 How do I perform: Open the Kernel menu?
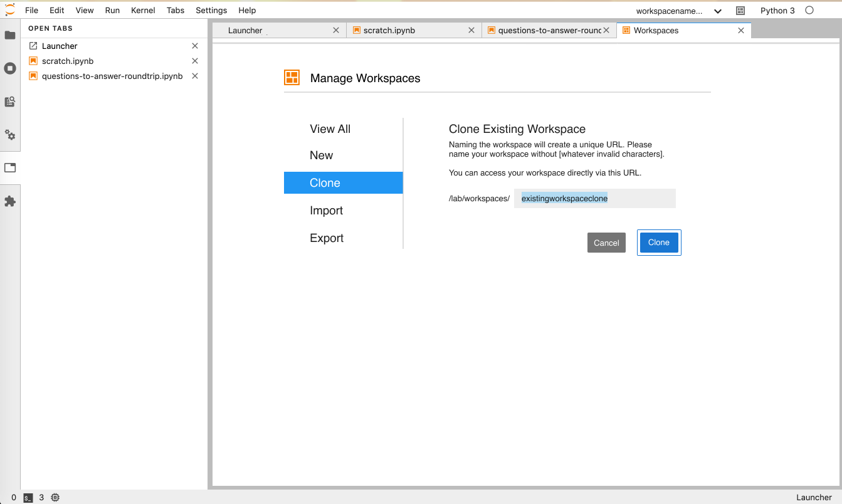click(x=144, y=10)
